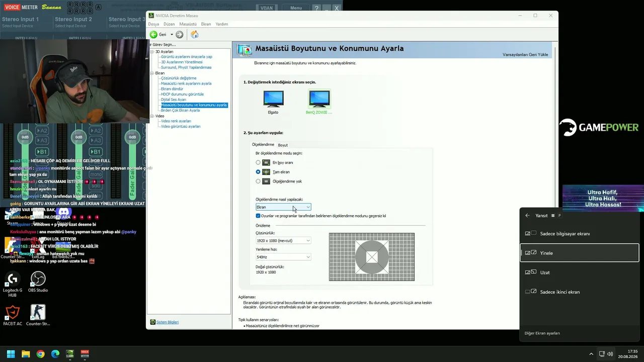
Task: Open 3D Ayarlarının Yönetilmesi tree item
Action: pyautogui.click(x=182, y=62)
